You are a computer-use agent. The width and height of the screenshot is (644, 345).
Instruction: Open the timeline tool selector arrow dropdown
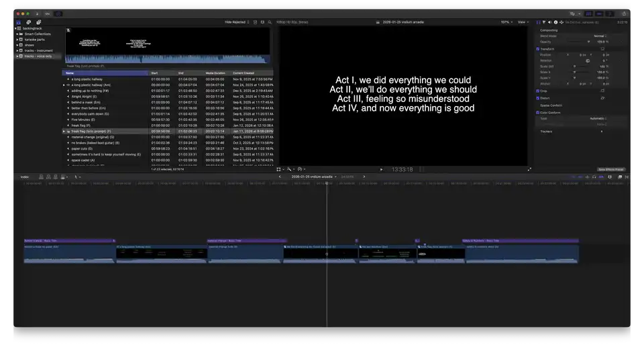[x=77, y=177]
